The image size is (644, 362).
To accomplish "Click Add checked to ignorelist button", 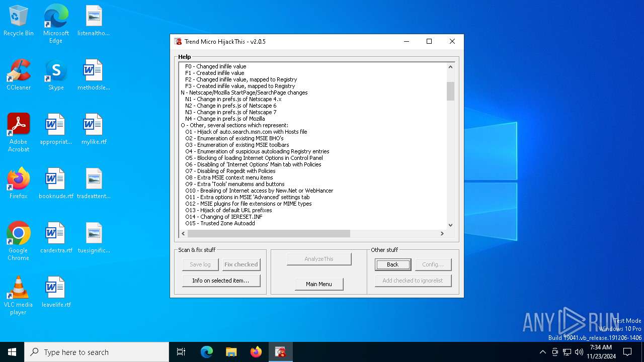I will tap(413, 281).
